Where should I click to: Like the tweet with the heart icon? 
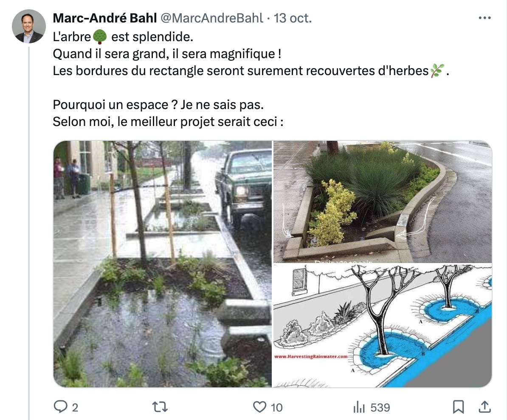tap(259, 407)
